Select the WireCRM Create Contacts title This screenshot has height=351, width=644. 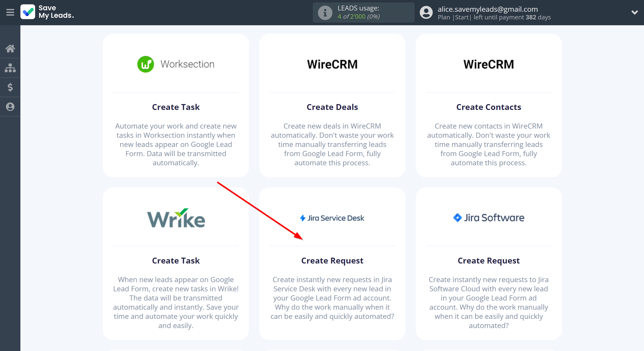click(x=488, y=107)
